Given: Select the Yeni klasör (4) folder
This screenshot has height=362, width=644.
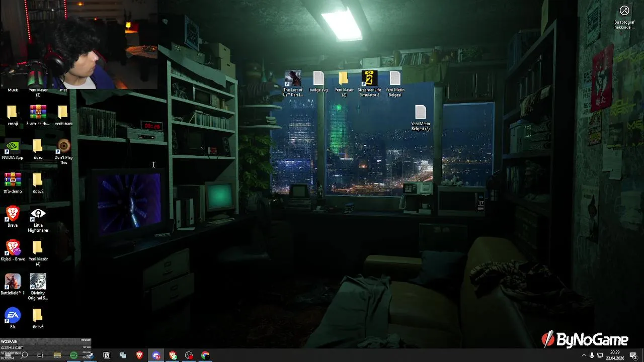Looking at the screenshot, I should click(x=38, y=253).
